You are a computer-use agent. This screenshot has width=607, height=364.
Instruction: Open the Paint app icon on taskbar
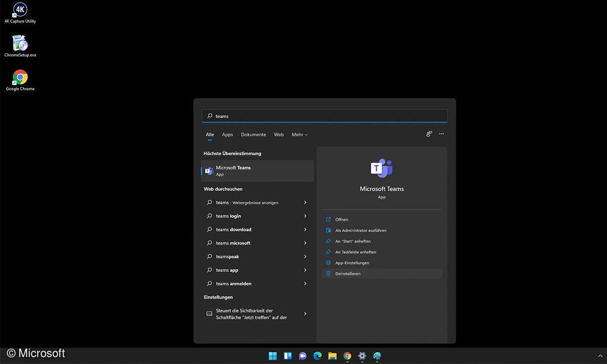(x=377, y=356)
